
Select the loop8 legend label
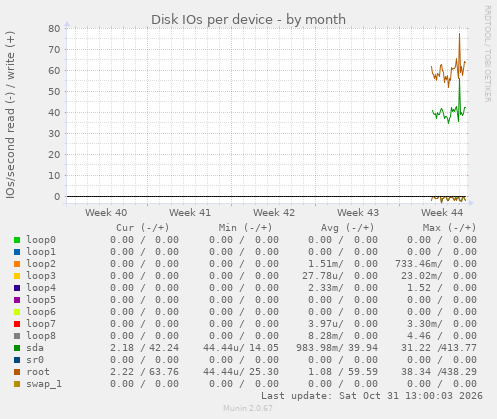(x=41, y=336)
